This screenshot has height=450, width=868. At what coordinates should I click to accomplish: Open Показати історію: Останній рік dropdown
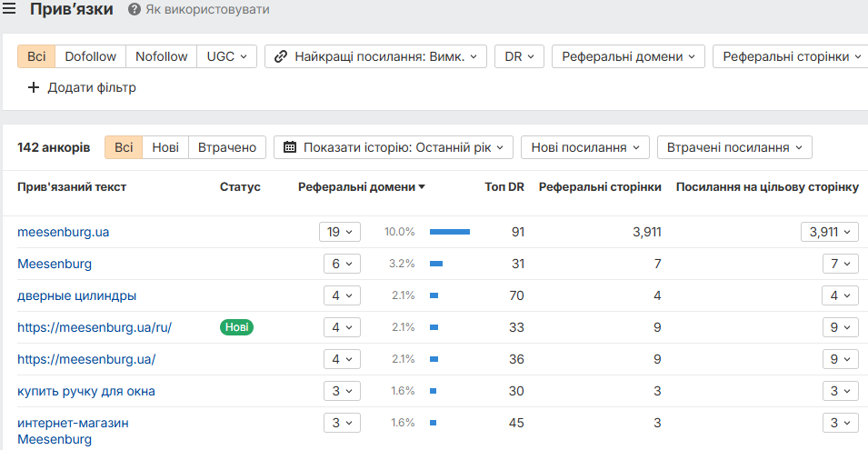(x=394, y=147)
